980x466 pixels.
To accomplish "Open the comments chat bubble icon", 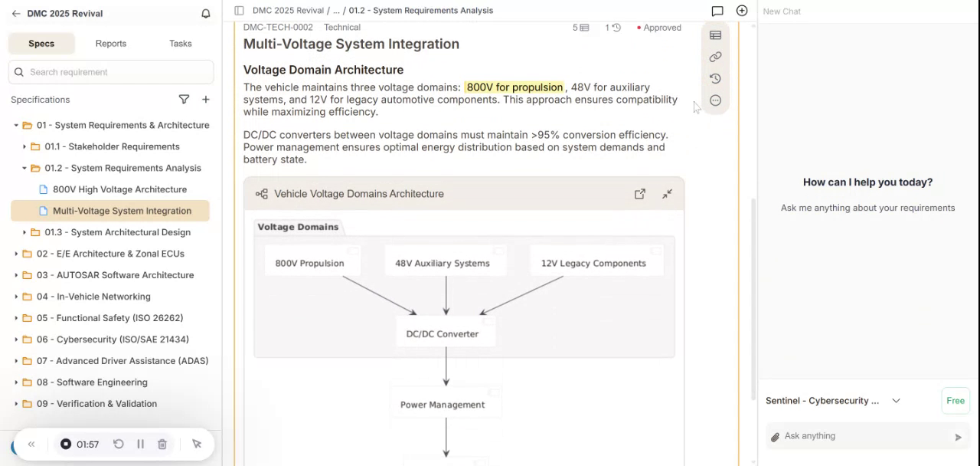I will [x=717, y=11].
